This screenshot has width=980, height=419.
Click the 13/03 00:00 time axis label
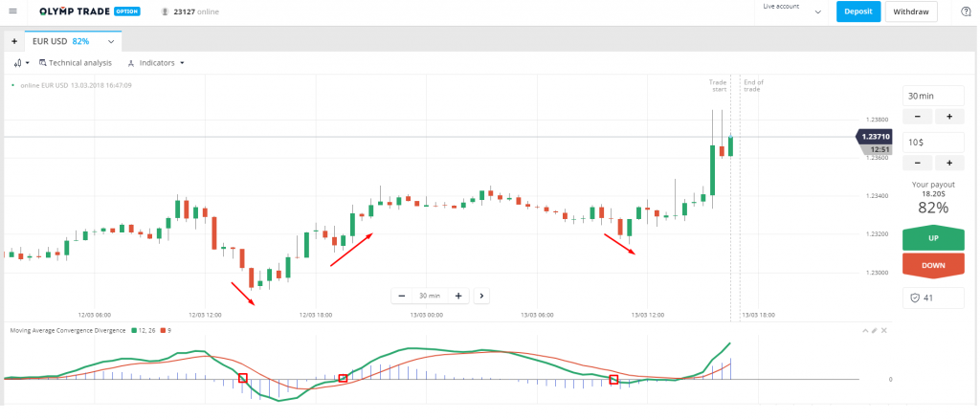[428, 316]
